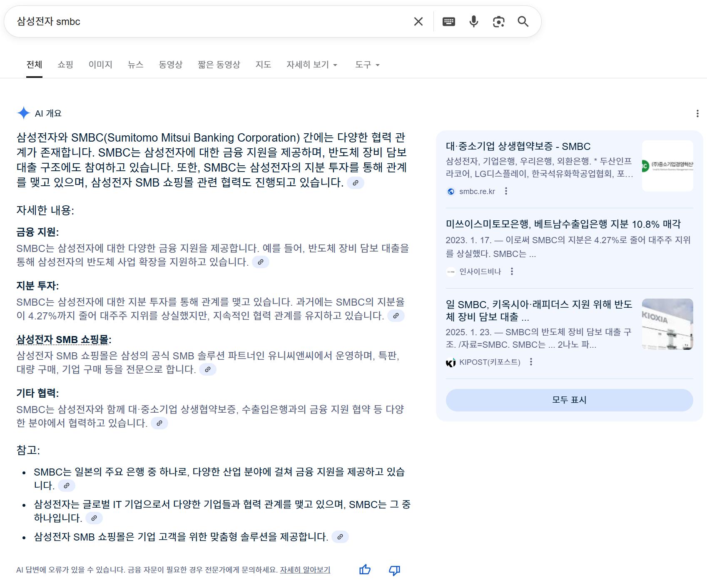Open link icon after 맞춤형 솔루션 bullet

340,537
